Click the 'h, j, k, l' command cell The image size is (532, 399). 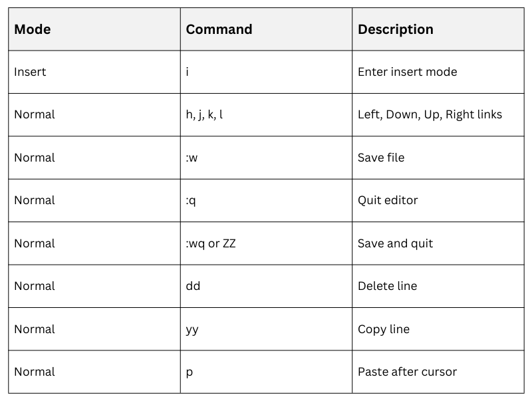[x=204, y=114]
